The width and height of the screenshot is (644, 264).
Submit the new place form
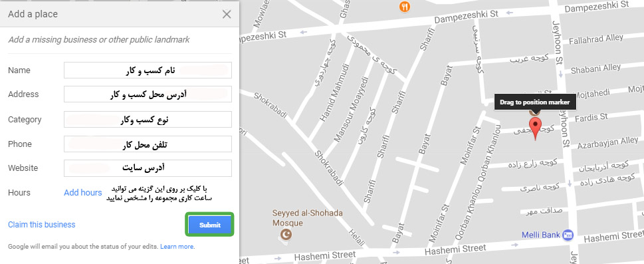[x=210, y=225]
